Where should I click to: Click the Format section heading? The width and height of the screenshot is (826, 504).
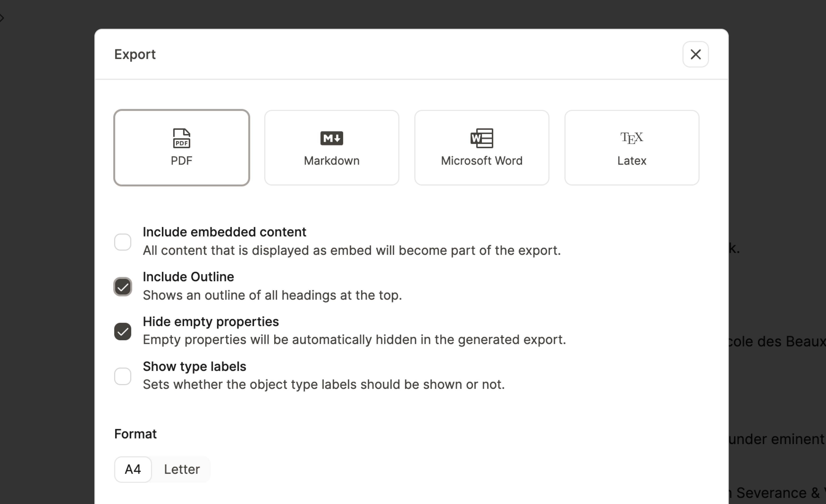(135, 434)
